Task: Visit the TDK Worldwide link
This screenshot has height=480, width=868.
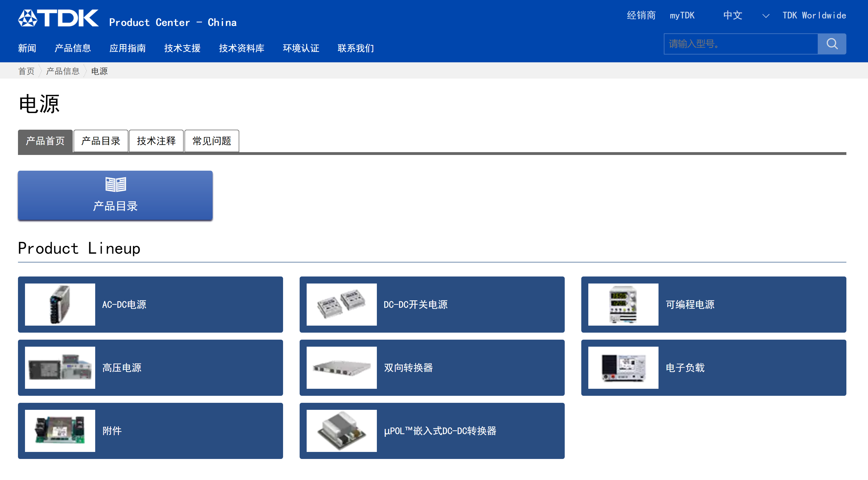Action: point(814,15)
